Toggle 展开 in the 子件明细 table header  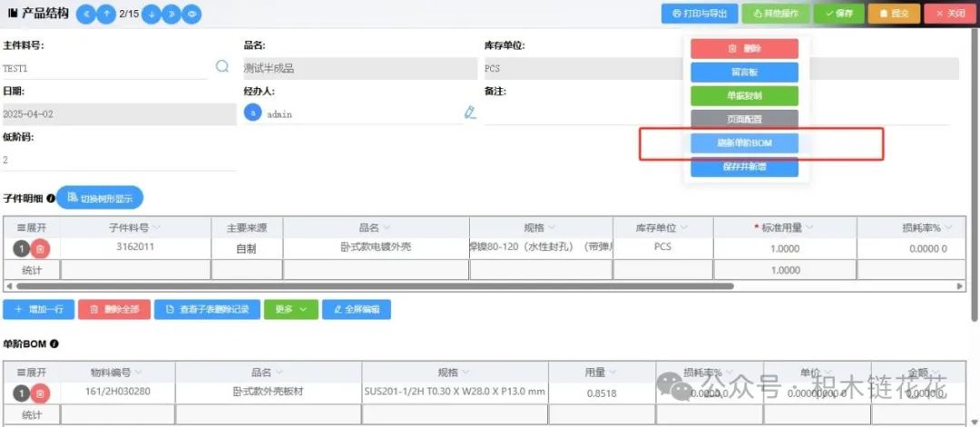point(32,228)
